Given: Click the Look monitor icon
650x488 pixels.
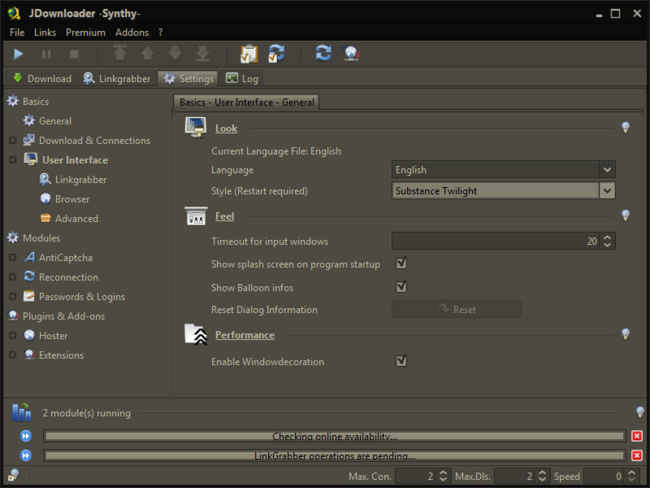Looking at the screenshot, I should [x=196, y=127].
